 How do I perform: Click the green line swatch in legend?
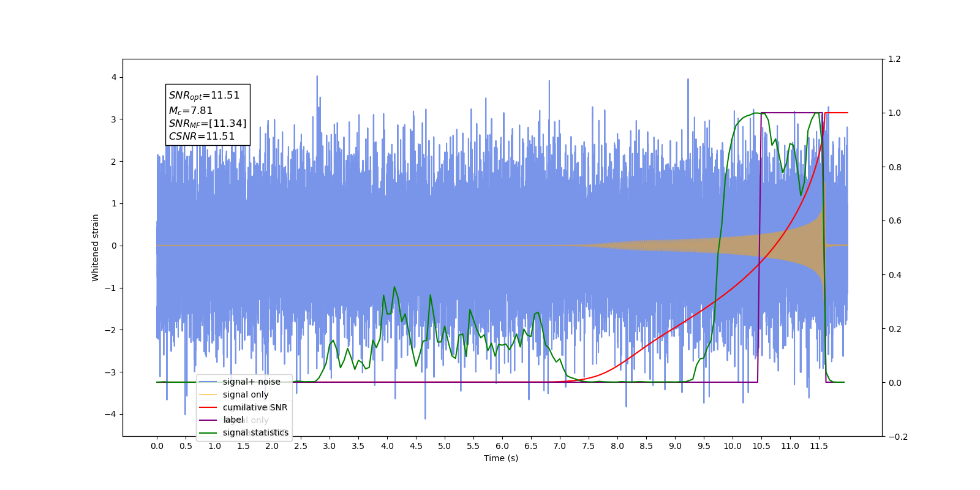pos(208,433)
